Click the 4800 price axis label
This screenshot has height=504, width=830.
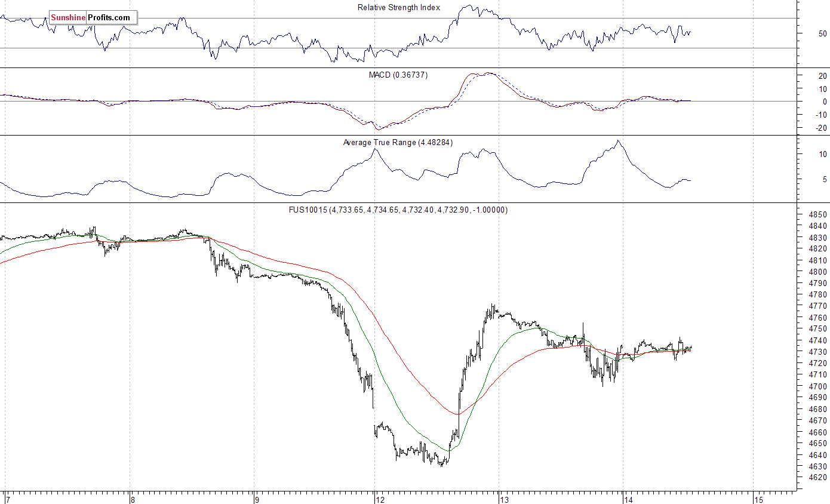pyautogui.click(x=818, y=272)
